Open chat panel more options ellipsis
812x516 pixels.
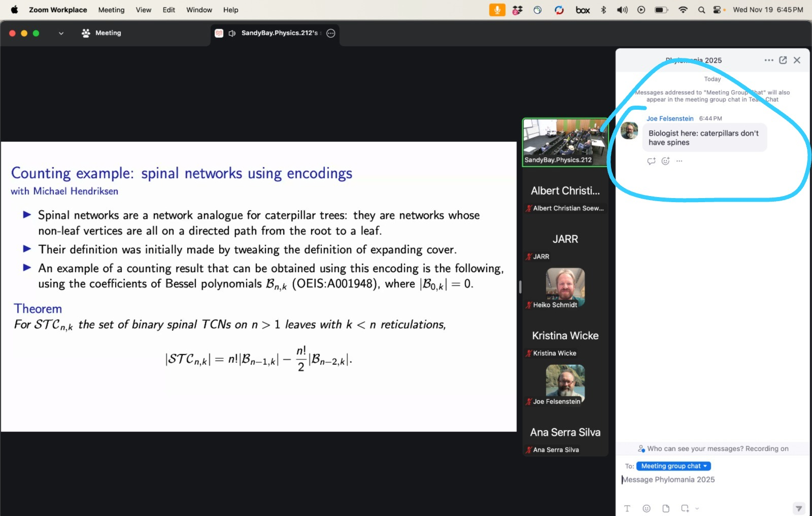[769, 60]
